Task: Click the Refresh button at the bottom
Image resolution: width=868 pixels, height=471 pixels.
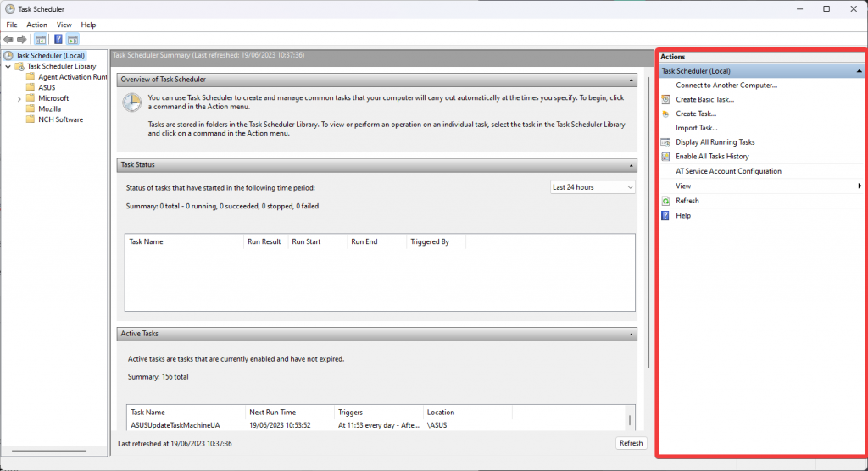Action: click(631, 443)
